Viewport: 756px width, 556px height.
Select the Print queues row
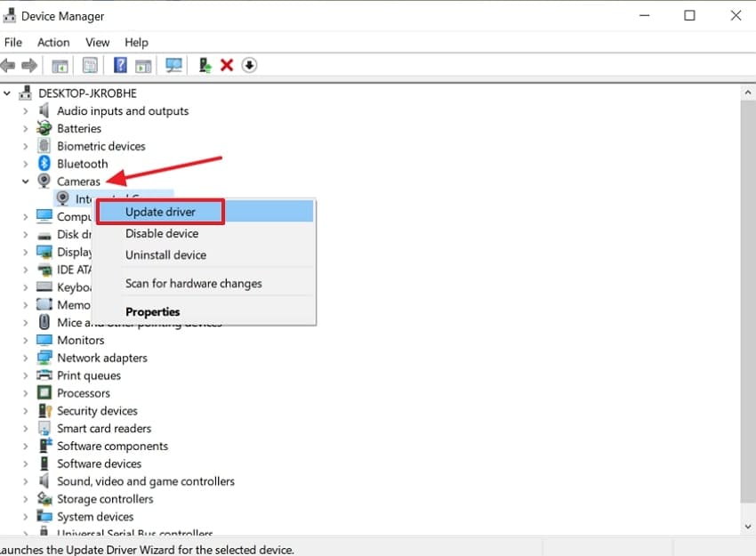89,375
